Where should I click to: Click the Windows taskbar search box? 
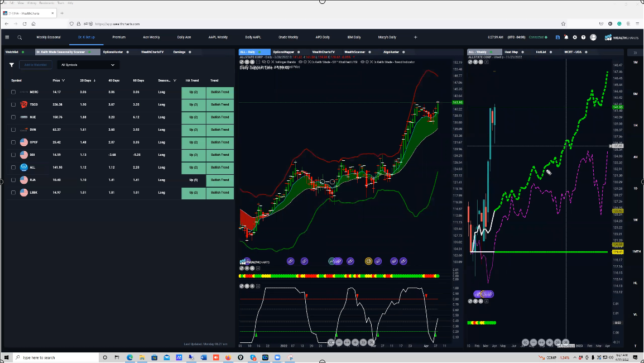[56, 357]
